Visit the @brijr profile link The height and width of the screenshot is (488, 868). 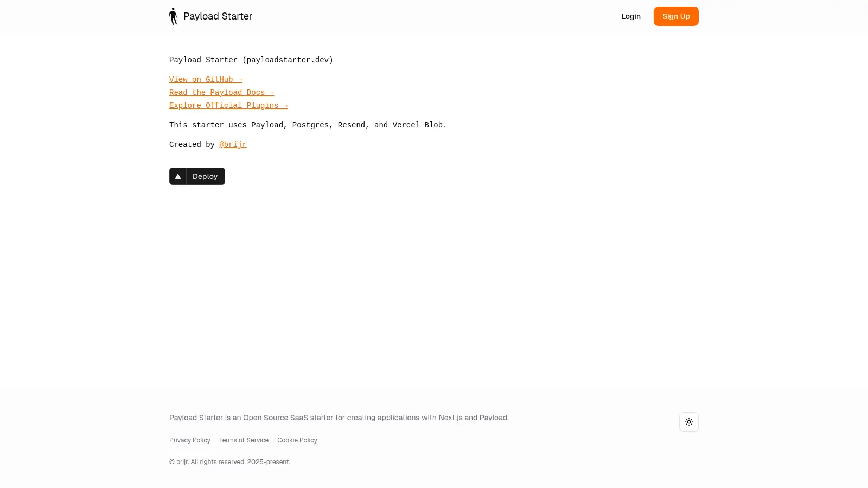(x=233, y=145)
